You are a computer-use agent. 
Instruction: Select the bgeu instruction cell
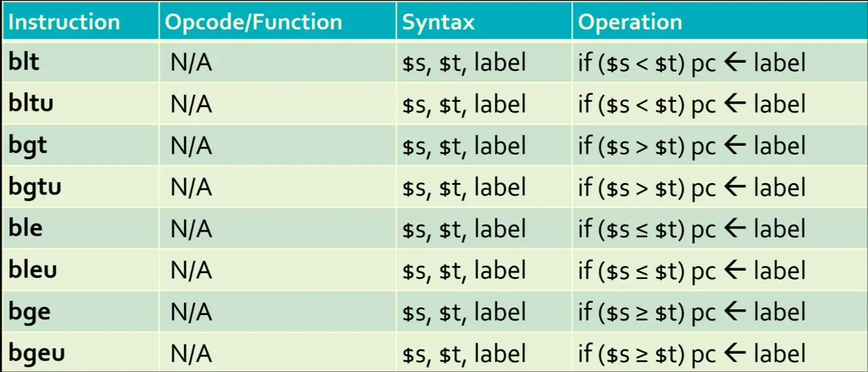36,353
